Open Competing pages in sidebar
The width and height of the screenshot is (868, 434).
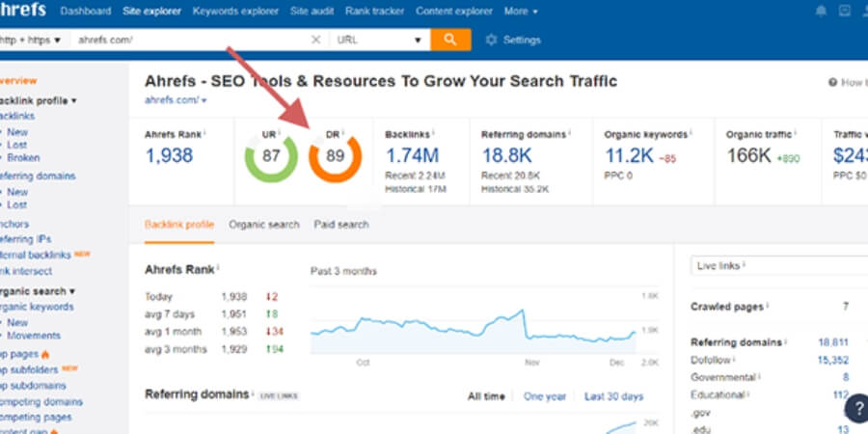pos(36,418)
